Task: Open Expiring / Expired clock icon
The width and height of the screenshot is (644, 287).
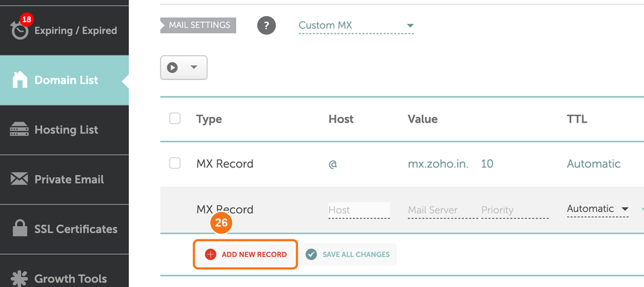Action: (20, 31)
